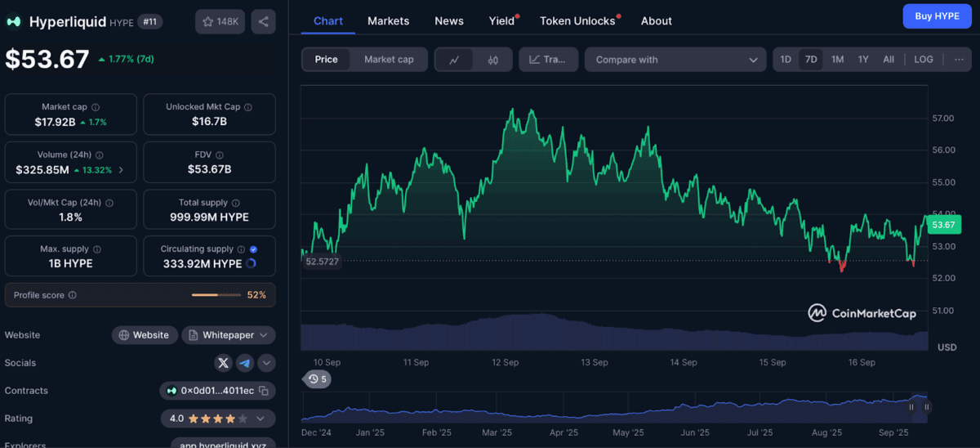This screenshot has width=980, height=448.
Task: Select the All time range
Action: point(889,60)
